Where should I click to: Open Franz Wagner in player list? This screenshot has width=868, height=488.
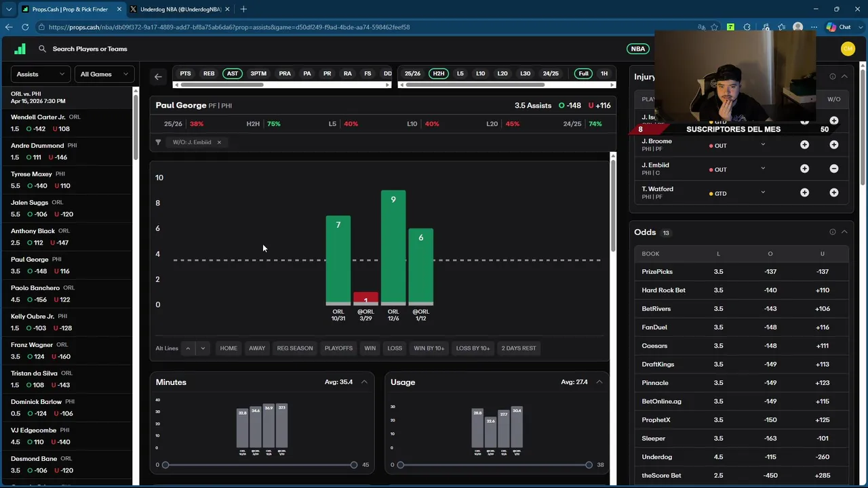coord(67,350)
